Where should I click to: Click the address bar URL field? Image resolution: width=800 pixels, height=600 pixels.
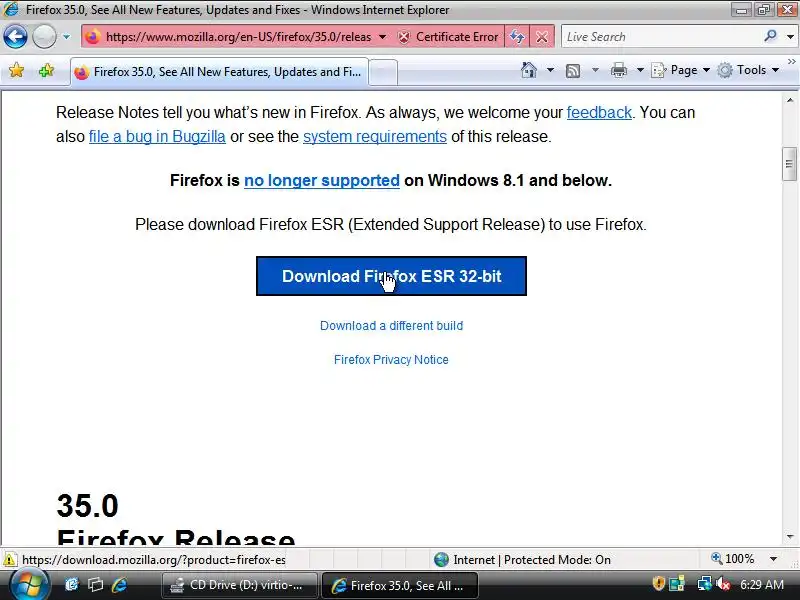[238, 37]
